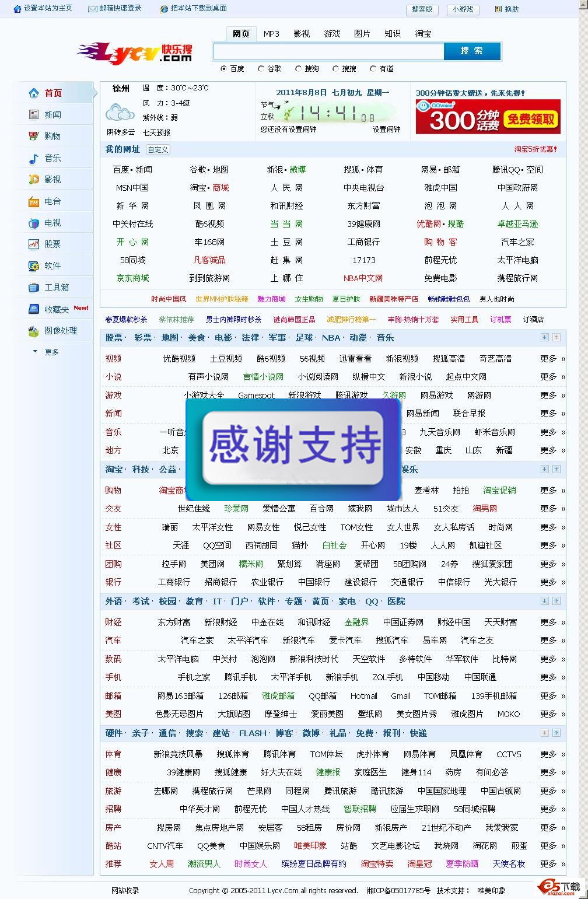This screenshot has height=899, width=588.
Task: Click inside the main search input box
Action: tap(329, 51)
